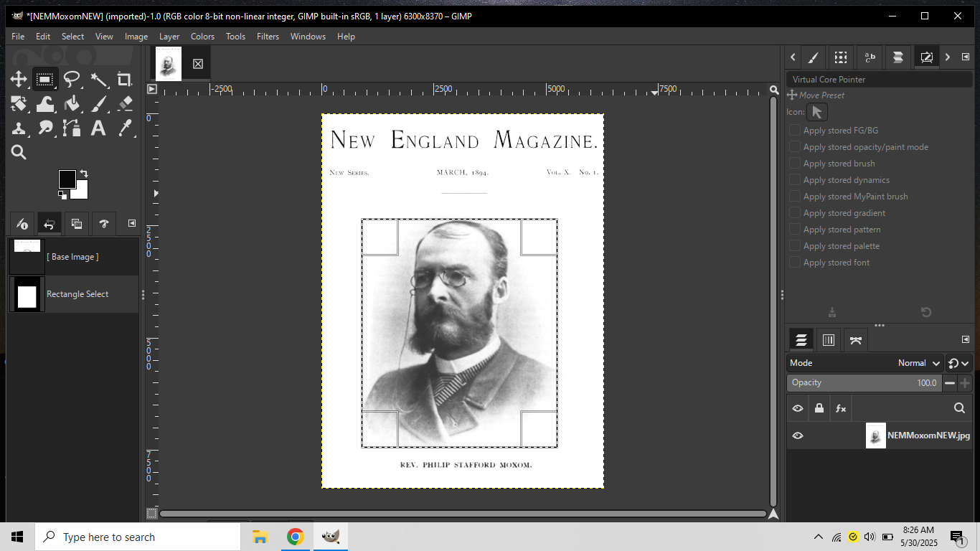This screenshot has height=551, width=980.
Task: Tick the Apply stored font checkbox
Action: (x=795, y=263)
